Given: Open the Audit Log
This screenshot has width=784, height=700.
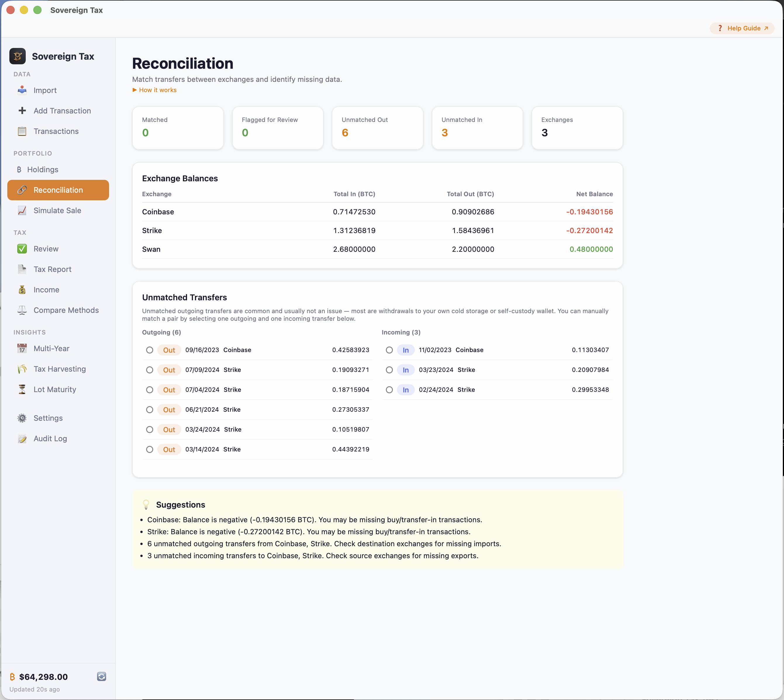Looking at the screenshot, I should coord(22,438).
